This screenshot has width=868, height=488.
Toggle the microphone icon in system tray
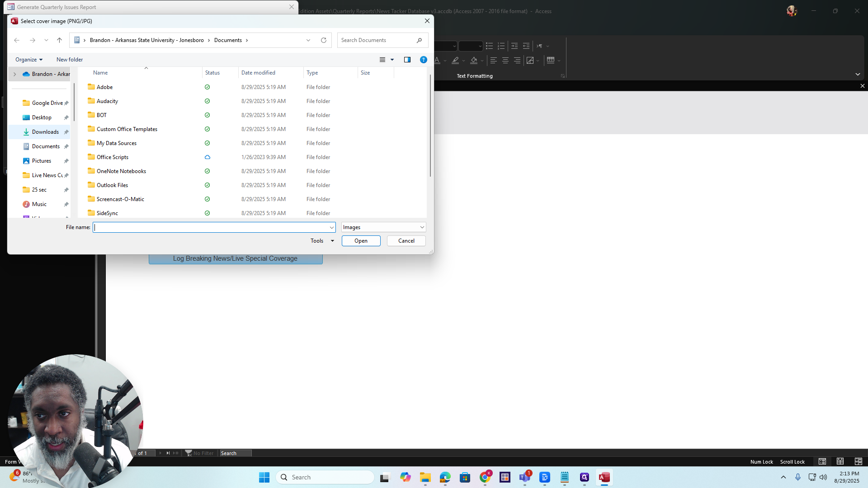tap(798, 477)
